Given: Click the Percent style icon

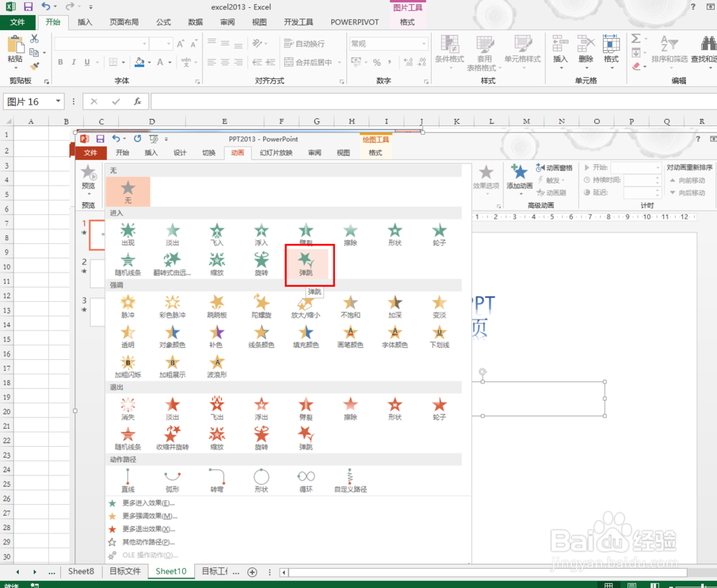Looking at the screenshot, I should tap(377, 62).
